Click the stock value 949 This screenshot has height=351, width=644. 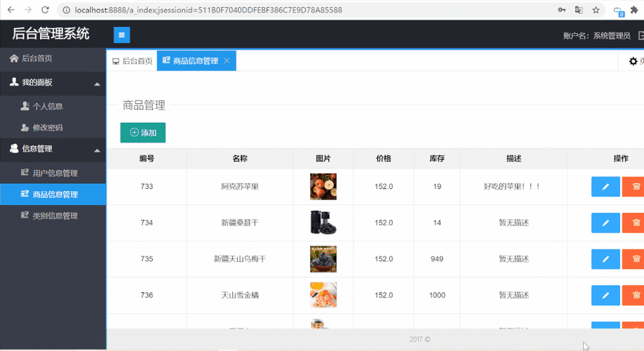[x=437, y=259]
